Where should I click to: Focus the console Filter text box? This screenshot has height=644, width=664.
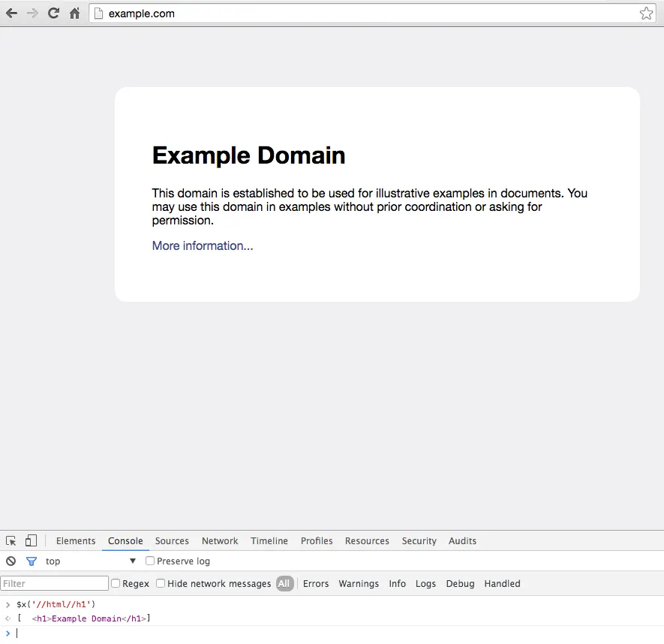tap(54, 583)
